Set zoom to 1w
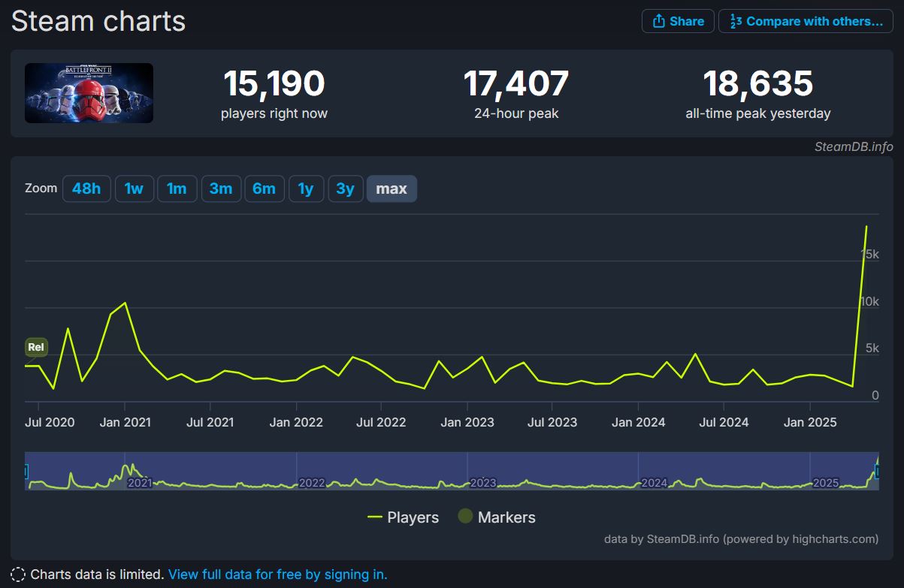The width and height of the screenshot is (904, 588). tap(134, 188)
